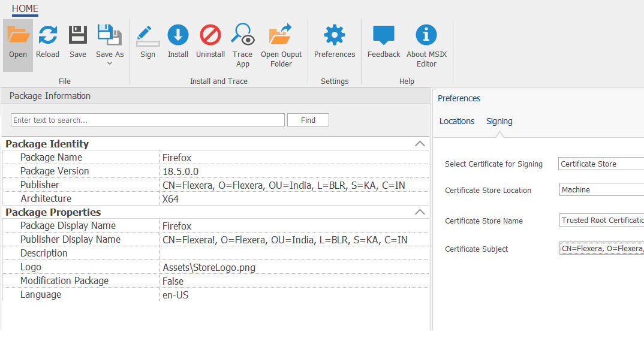
Task: Open Preferences gear icon
Action: coord(335,36)
